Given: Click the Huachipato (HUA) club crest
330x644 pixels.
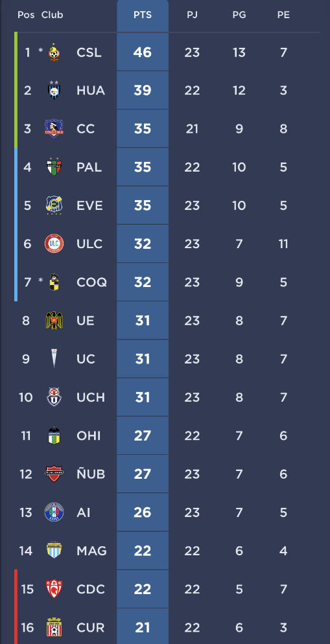Looking at the screenshot, I should [x=54, y=90].
